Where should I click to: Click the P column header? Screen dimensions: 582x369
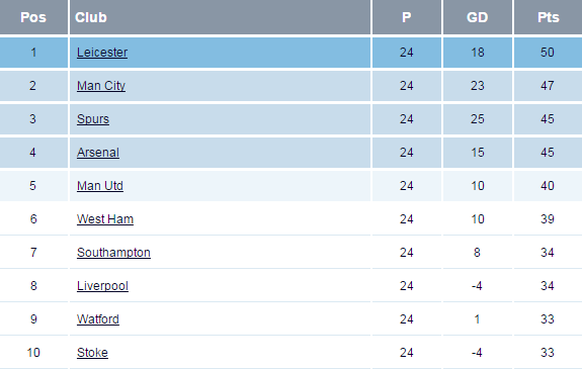click(x=407, y=17)
